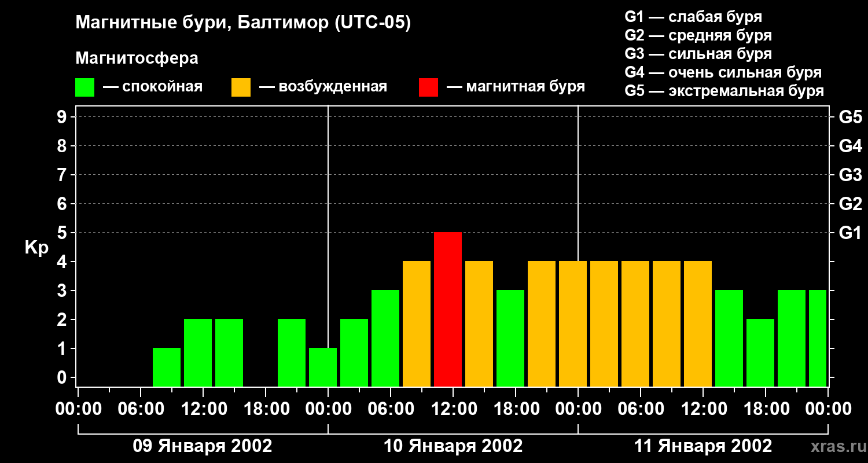The width and height of the screenshot is (868, 463).
Task: Click the last partial green bar at the chart's right edge
Action: coord(818,338)
